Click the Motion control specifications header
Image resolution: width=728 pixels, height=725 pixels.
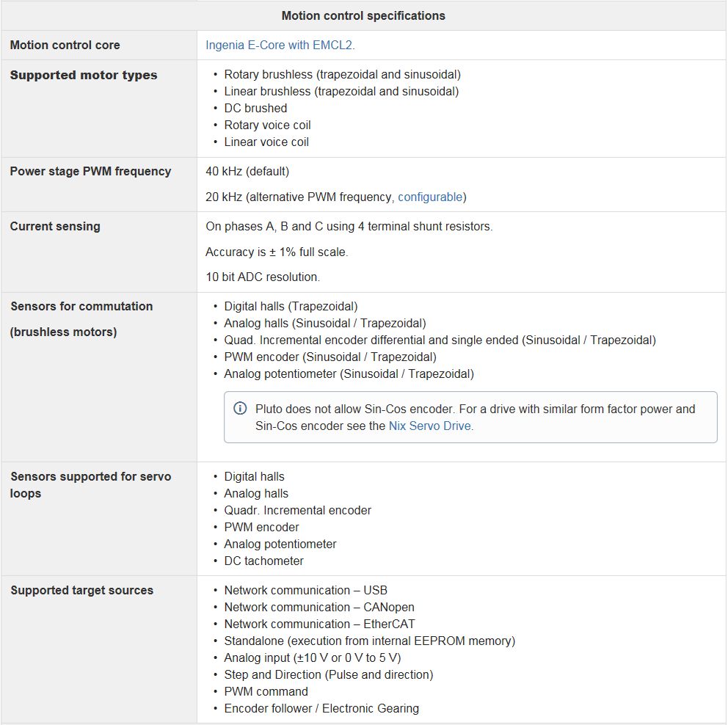pyautogui.click(x=363, y=16)
